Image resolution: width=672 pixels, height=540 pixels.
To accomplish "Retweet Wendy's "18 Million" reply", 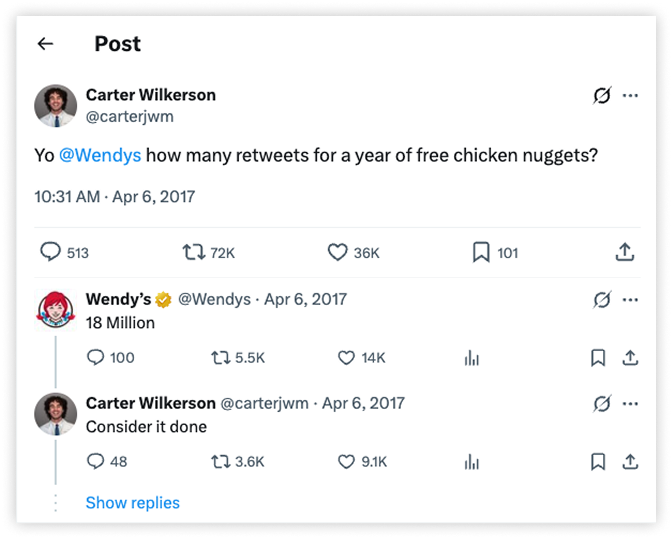I will [219, 357].
